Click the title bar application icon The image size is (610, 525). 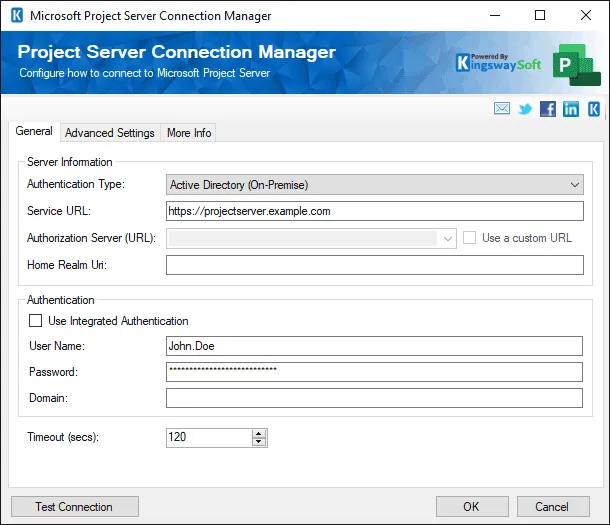[x=15, y=16]
